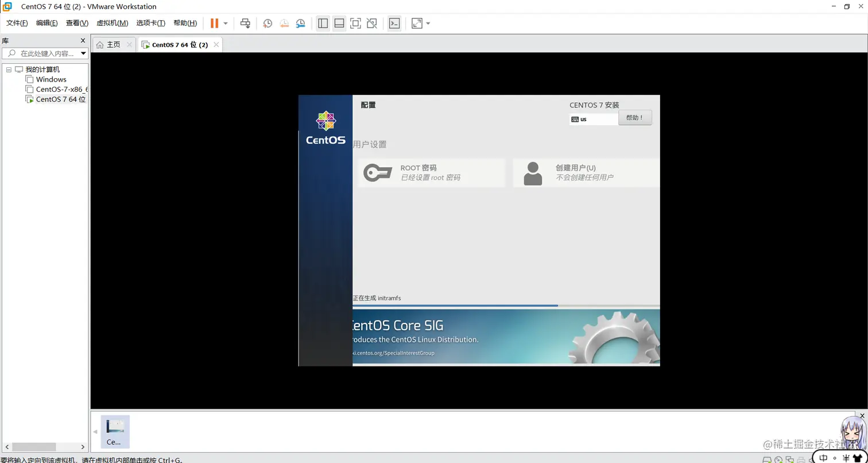Open the power options dropdown next to pause
This screenshot has width=868, height=463.
point(225,24)
